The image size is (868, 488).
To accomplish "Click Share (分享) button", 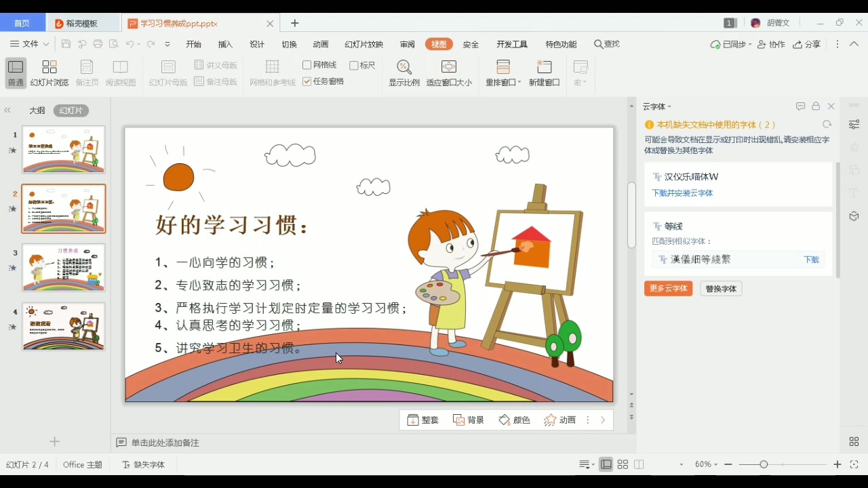I will click(x=807, y=44).
